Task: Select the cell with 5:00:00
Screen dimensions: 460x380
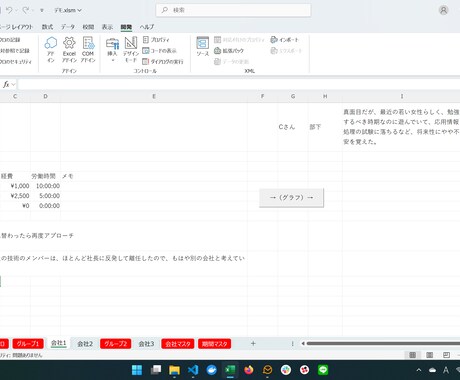Action: coord(45,196)
